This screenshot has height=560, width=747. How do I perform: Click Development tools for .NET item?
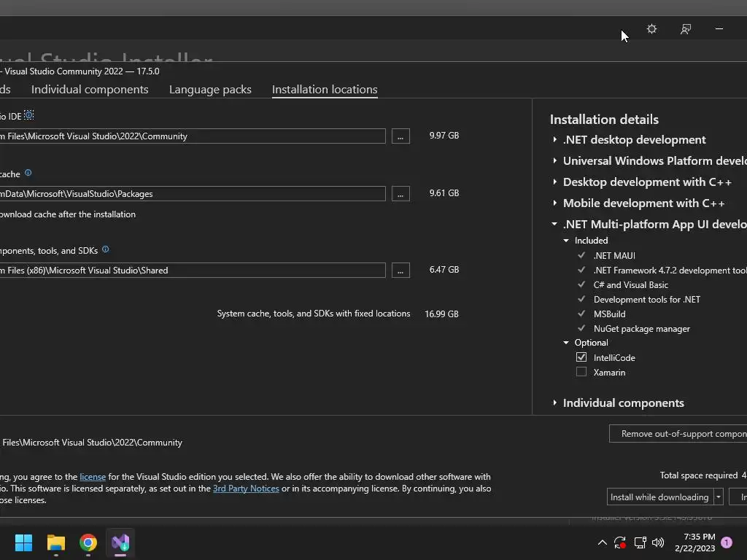(x=646, y=300)
